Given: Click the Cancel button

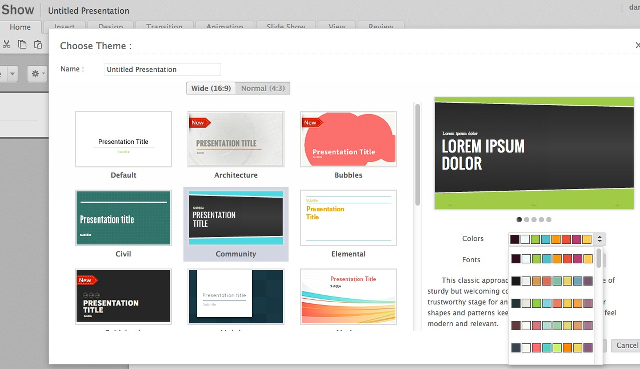Looking at the screenshot, I should click(x=626, y=345).
